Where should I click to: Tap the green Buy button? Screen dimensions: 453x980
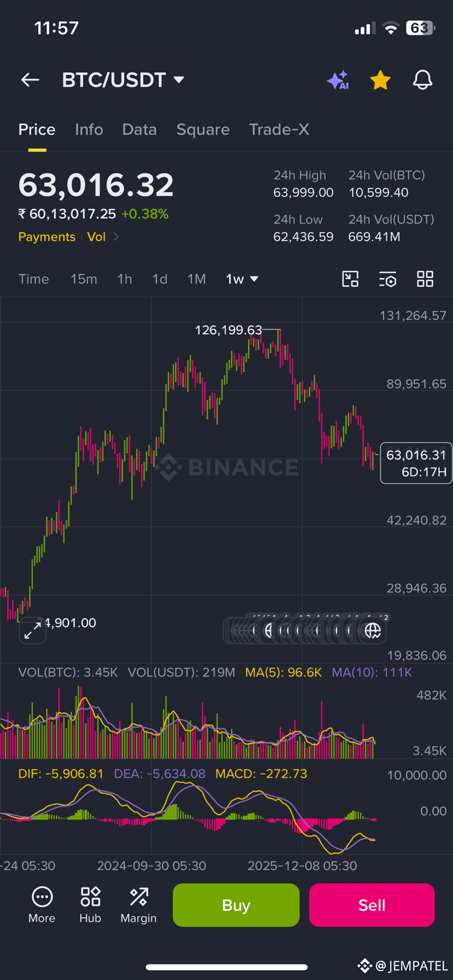[x=236, y=905]
